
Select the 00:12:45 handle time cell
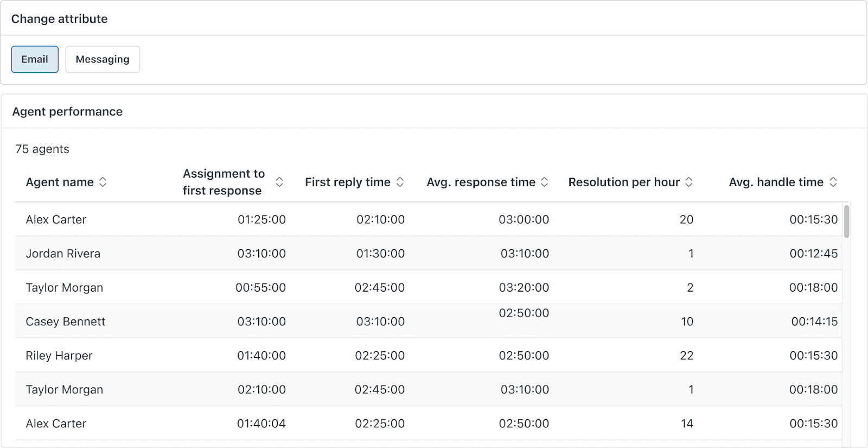[x=813, y=254]
